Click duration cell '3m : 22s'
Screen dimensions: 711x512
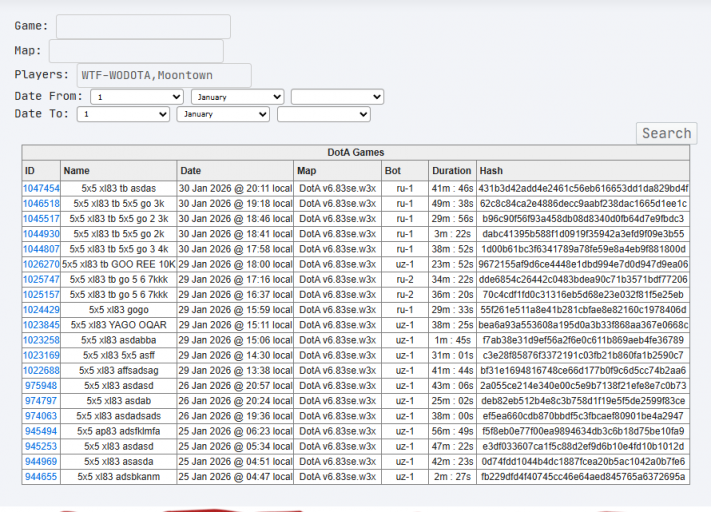pyautogui.click(x=452, y=234)
